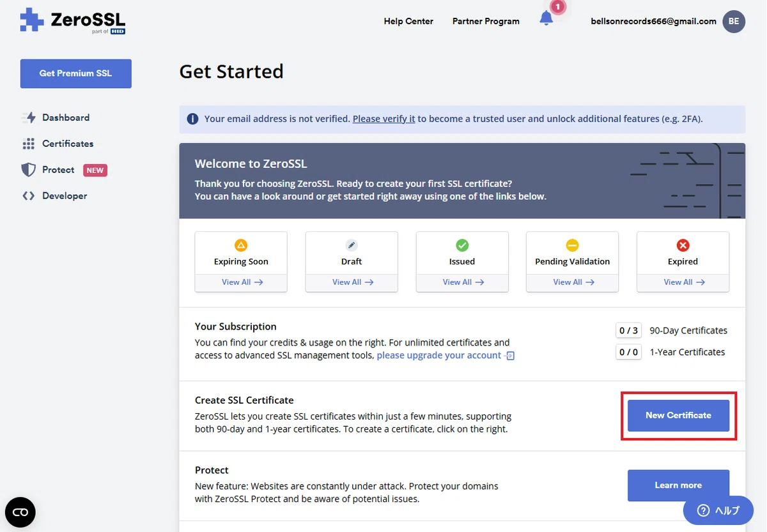Click the info icon in verification banner
Viewport: 767px width, 532px height.
192,119
